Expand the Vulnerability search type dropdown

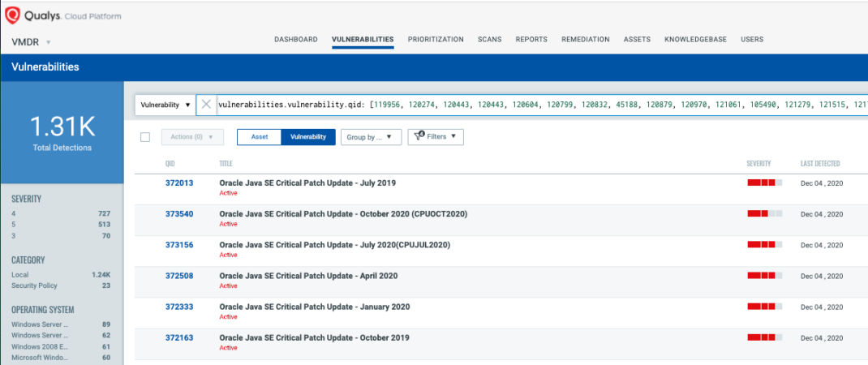coord(165,104)
